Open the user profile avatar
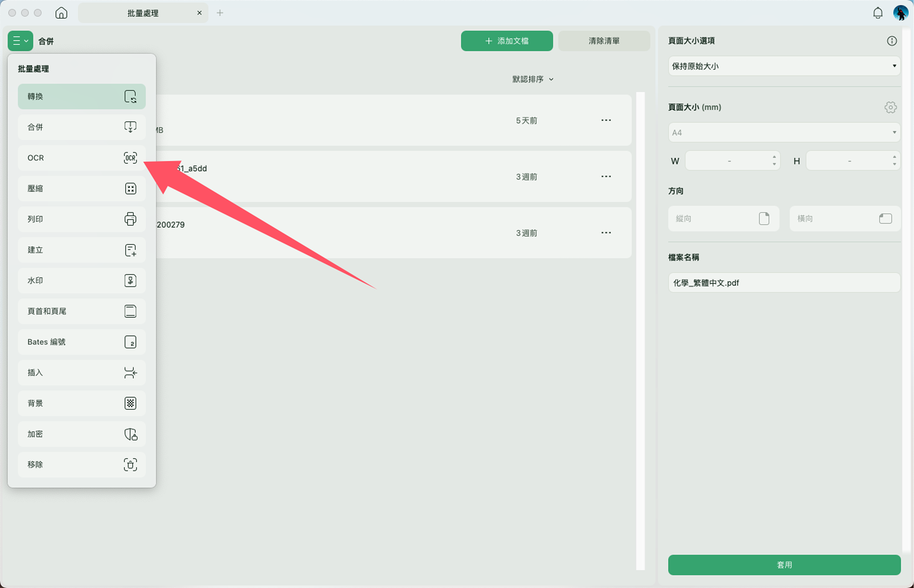Viewport: 914px width, 588px height. pyautogui.click(x=900, y=13)
